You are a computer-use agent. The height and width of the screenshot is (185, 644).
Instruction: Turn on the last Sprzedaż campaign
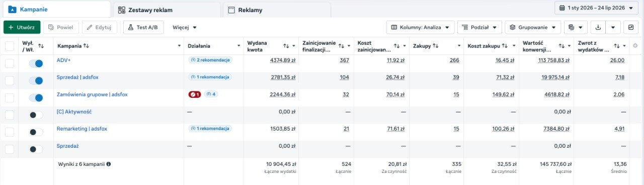36,149
